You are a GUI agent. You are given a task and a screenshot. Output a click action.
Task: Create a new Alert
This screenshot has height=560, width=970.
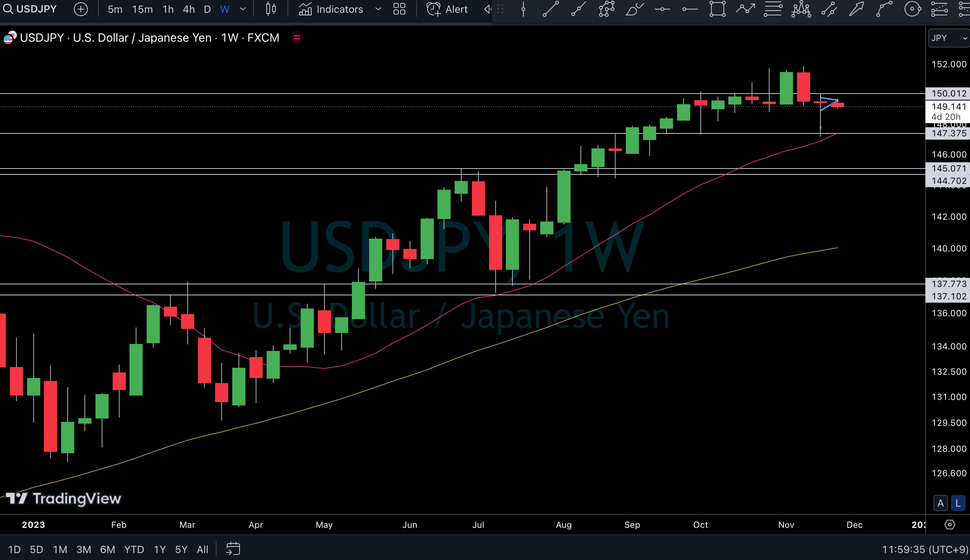447,9
